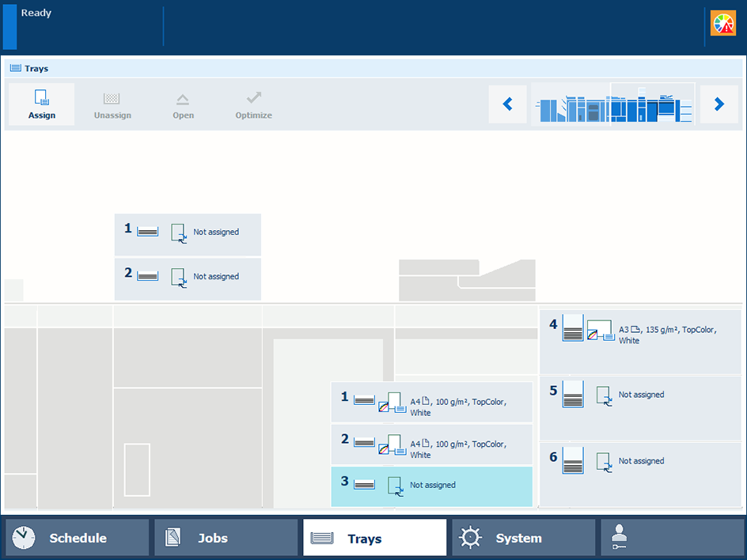Screen dimensions: 747x560
Task: Switch to the Jobs tab
Action: [x=226, y=538]
